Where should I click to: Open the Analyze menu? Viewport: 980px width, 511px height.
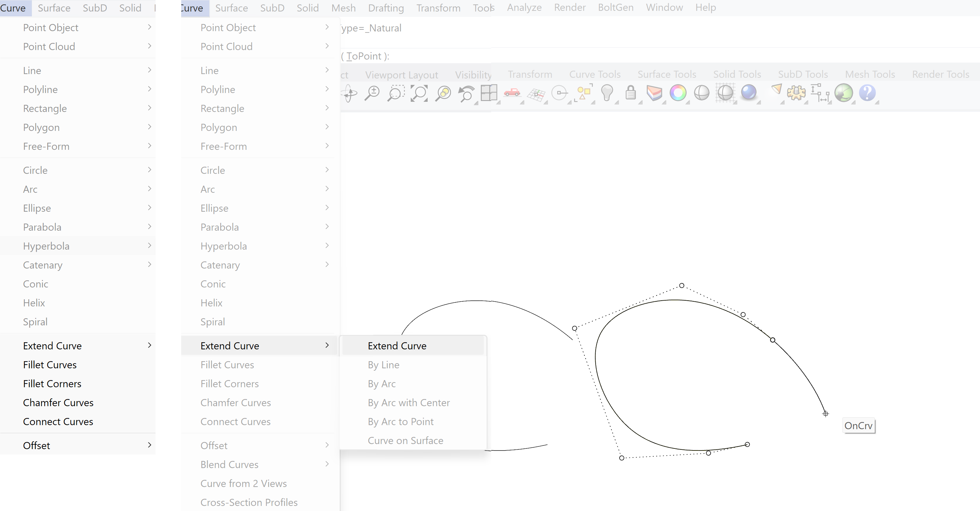tap(524, 8)
